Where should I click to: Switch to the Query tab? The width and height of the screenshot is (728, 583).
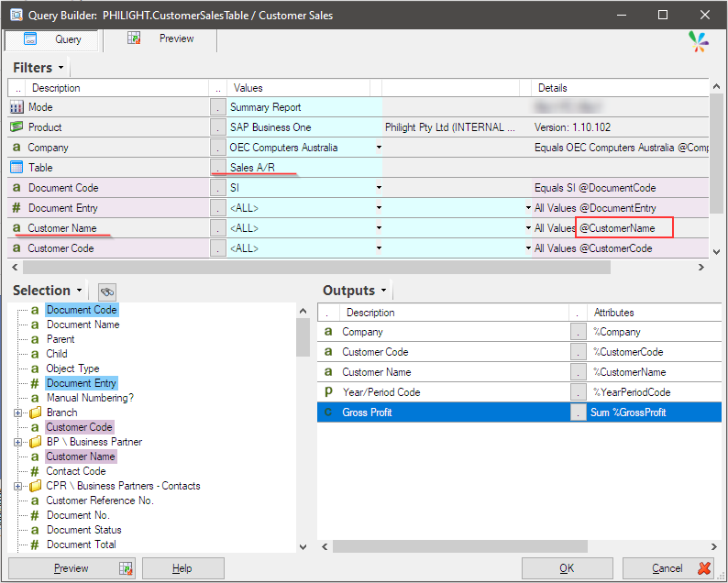[x=51, y=39]
